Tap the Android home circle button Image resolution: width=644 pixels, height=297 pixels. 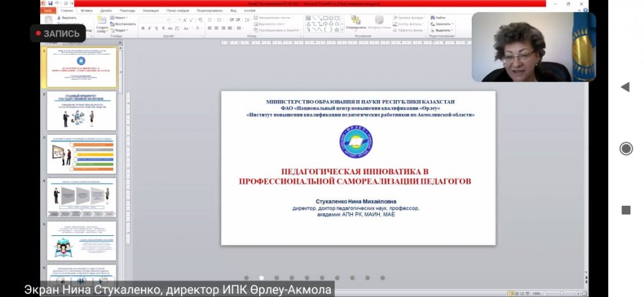pos(626,148)
